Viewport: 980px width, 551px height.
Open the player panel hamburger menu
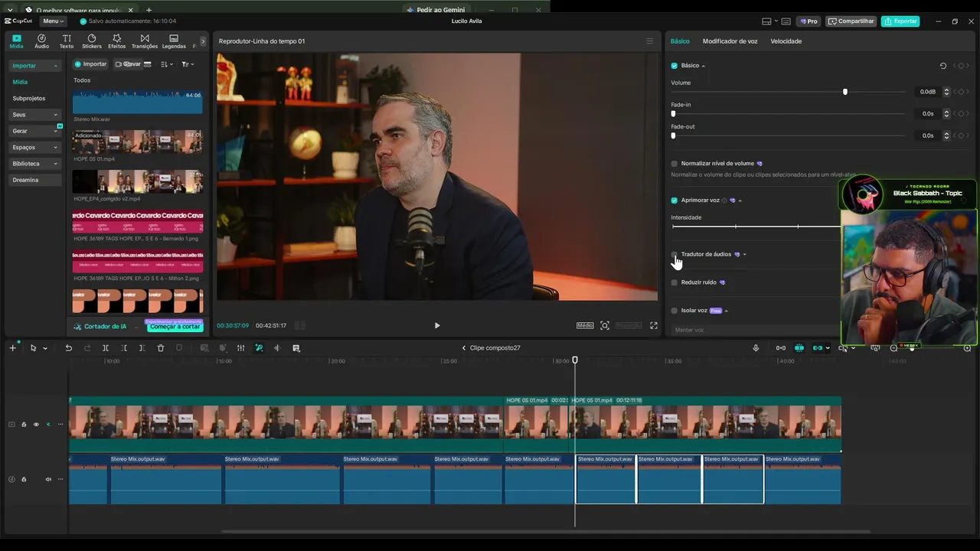[650, 41]
